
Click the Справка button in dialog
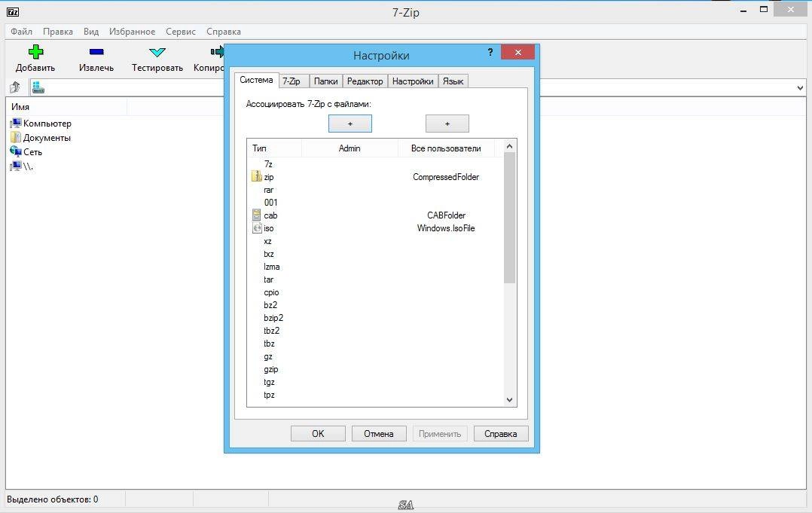[501, 433]
